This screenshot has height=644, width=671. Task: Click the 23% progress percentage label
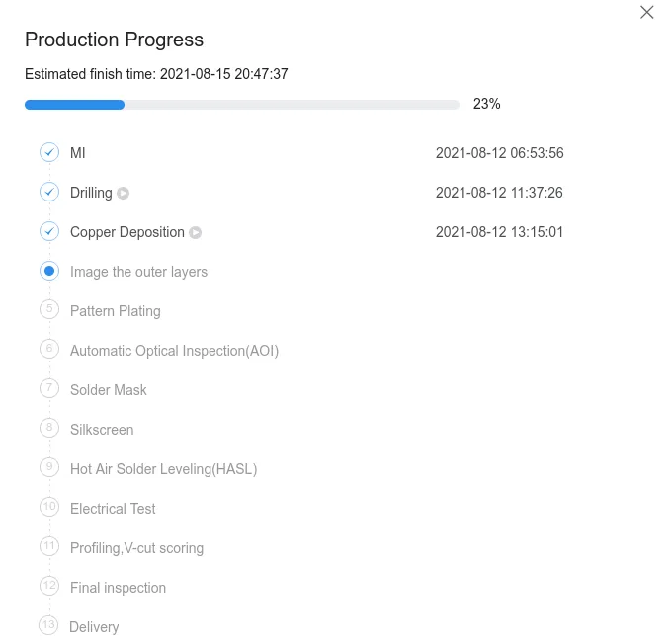click(486, 104)
